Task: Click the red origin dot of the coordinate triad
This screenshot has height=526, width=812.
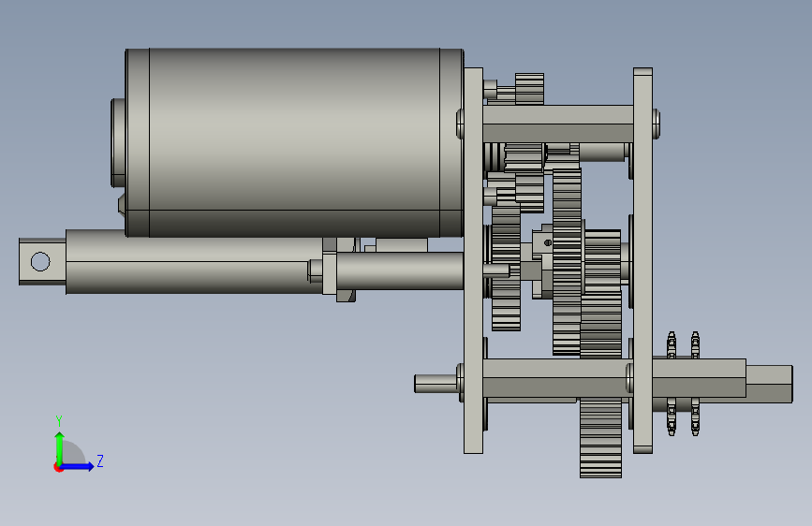Action: [58, 467]
